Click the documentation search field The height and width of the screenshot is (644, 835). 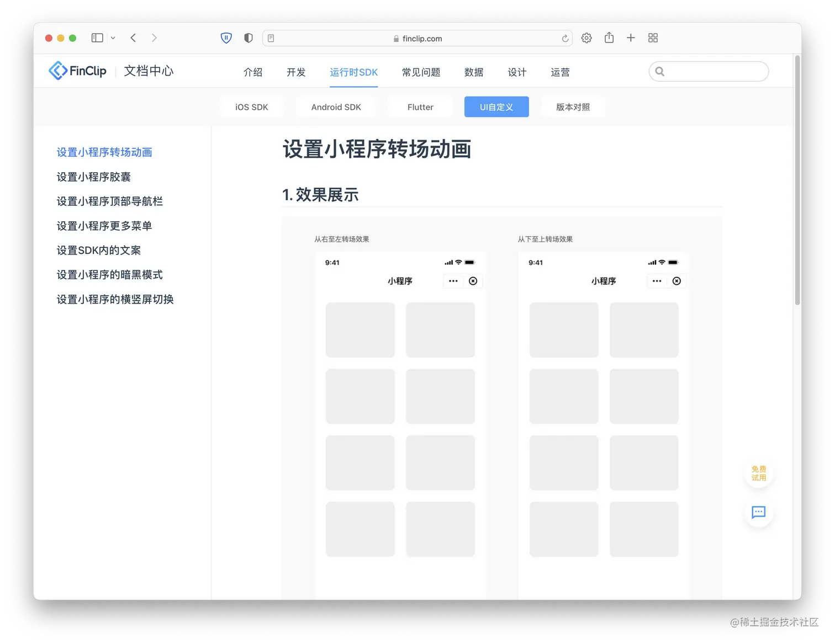[x=709, y=71]
